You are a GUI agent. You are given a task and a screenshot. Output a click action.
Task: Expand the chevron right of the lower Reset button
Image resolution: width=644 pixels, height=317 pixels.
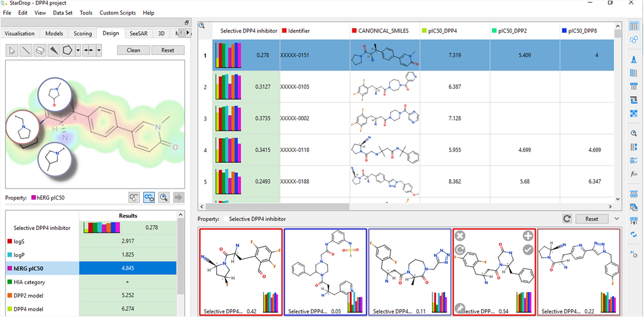pyautogui.click(x=616, y=219)
